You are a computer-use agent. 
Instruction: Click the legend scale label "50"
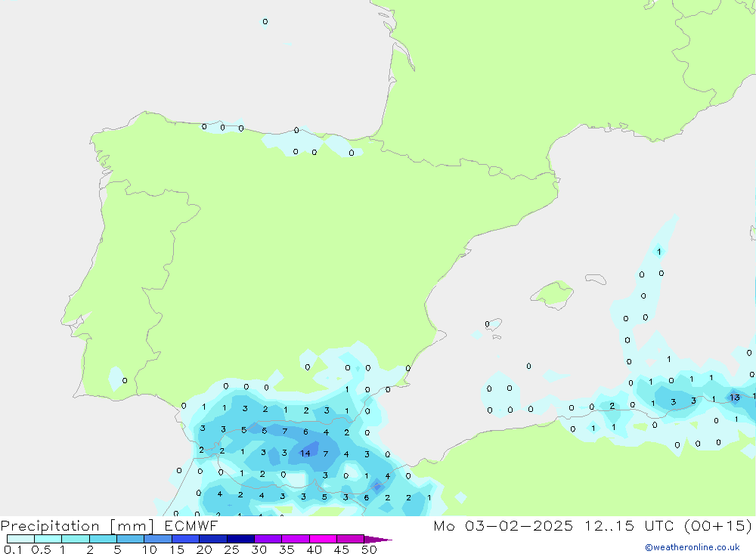[x=369, y=549]
